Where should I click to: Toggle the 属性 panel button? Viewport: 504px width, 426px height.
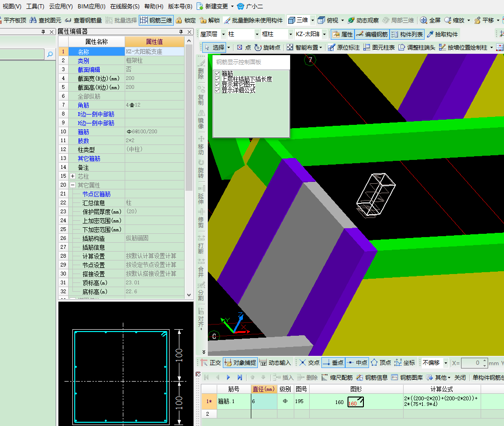pos(343,34)
